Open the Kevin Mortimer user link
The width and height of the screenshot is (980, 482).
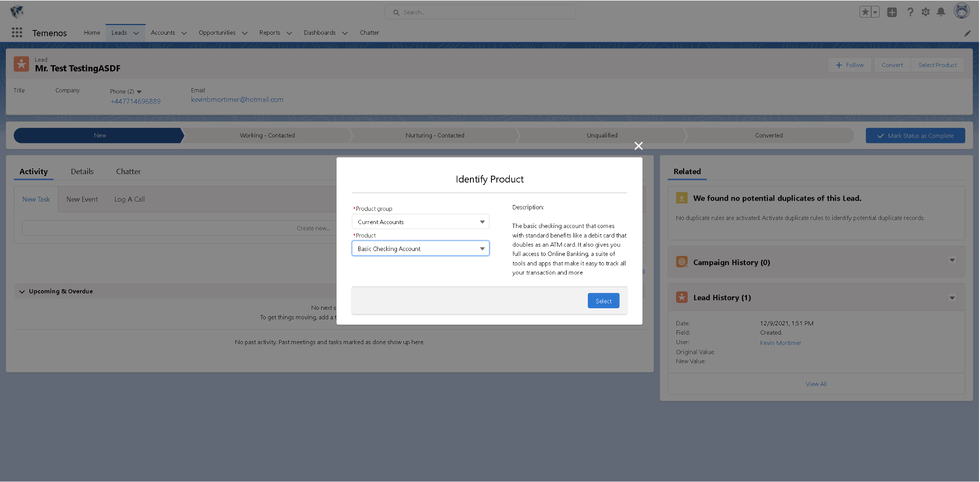(780, 343)
